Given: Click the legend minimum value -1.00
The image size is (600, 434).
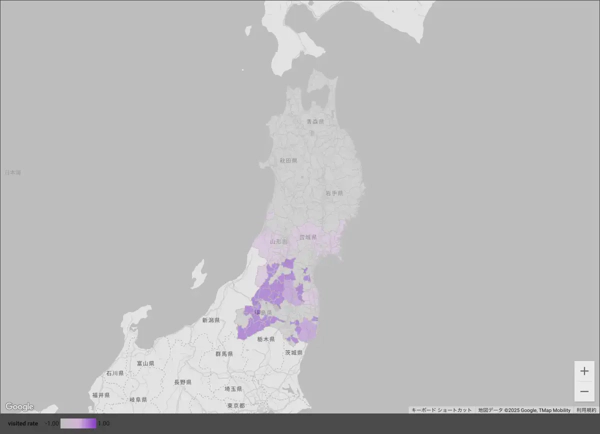Looking at the screenshot, I should click(51, 423).
